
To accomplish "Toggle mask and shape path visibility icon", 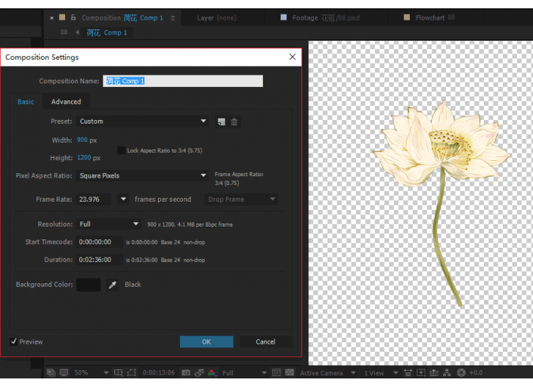I will [x=132, y=372].
